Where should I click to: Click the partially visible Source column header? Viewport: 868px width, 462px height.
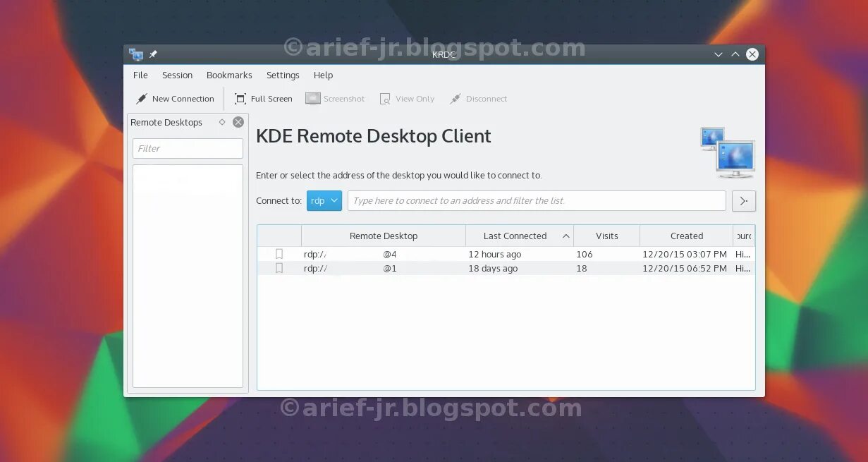(744, 236)
